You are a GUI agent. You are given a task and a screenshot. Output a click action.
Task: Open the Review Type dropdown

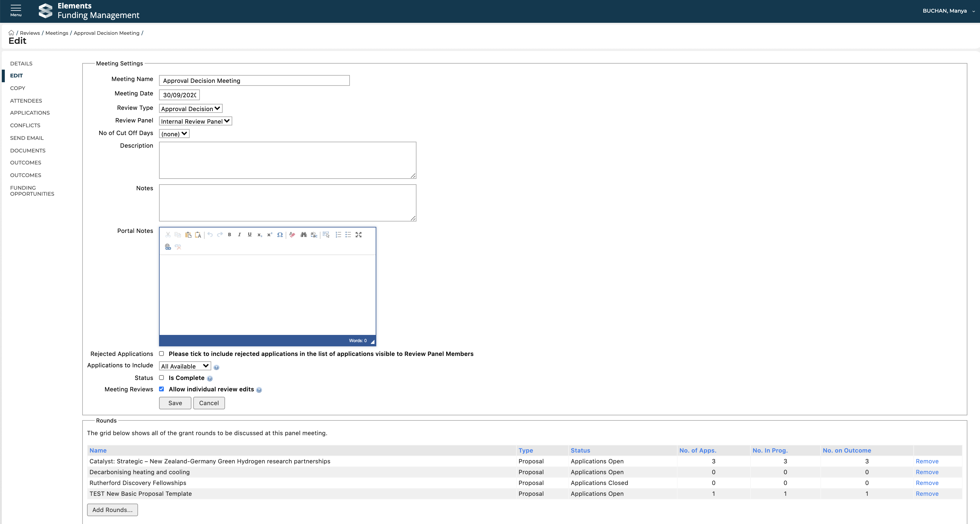point(191,108)
